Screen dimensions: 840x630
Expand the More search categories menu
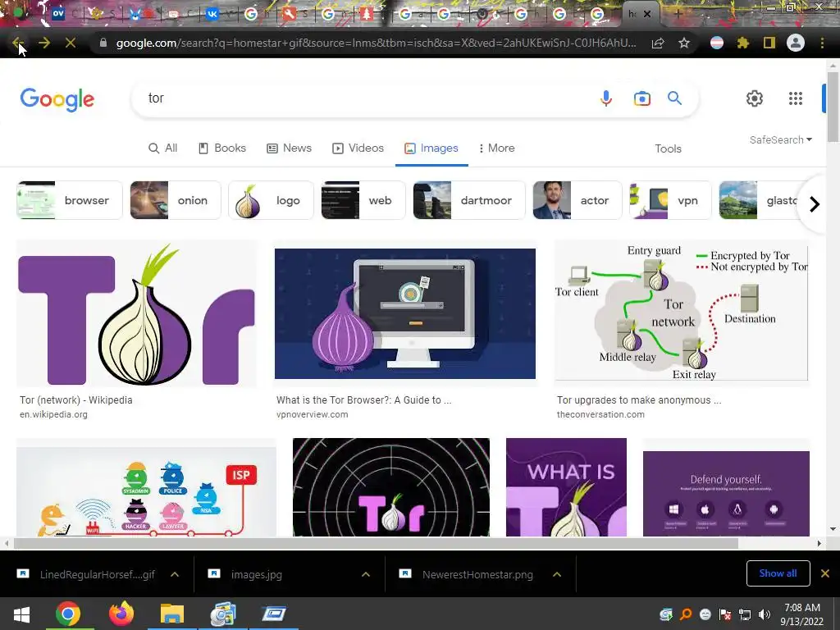coord(496,148)
